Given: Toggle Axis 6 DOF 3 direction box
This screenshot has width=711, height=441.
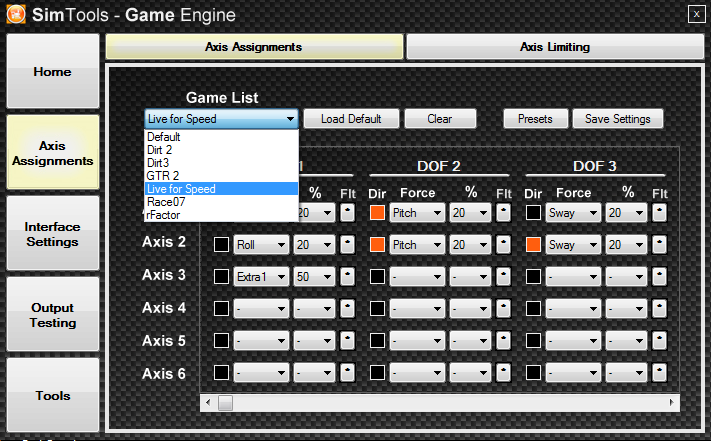Looking at the screenshot, I should tap(533, 373).
